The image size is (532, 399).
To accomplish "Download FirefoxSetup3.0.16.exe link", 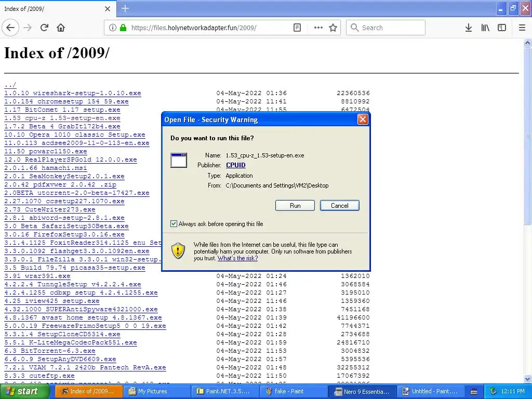I will point(64,234).
